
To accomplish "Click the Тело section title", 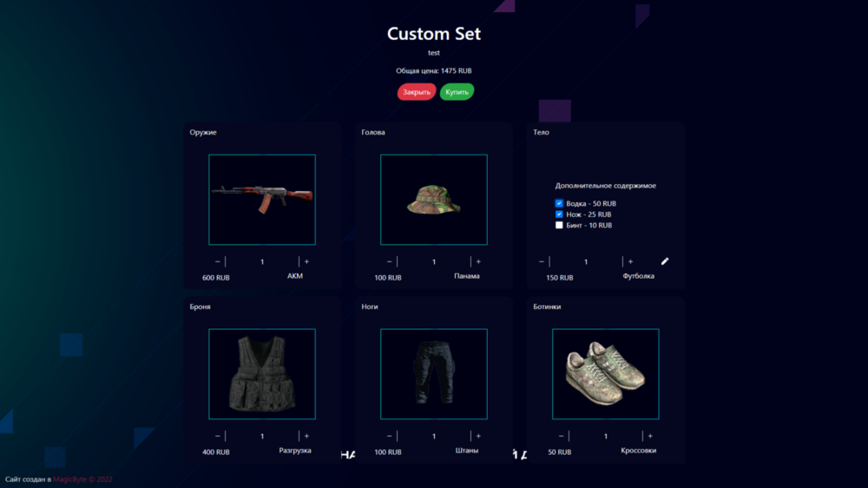I will point(541,132).
